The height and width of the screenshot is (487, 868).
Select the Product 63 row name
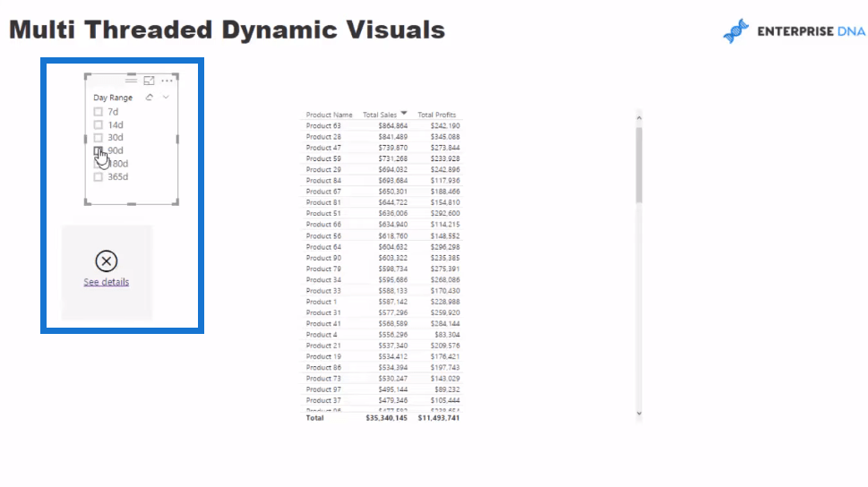coord(323,125)
